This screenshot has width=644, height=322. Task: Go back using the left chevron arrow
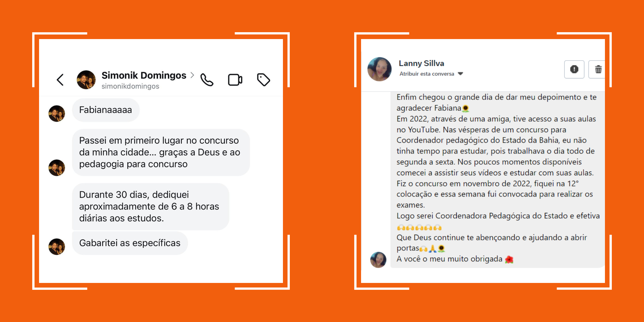(x=60, y=80)
